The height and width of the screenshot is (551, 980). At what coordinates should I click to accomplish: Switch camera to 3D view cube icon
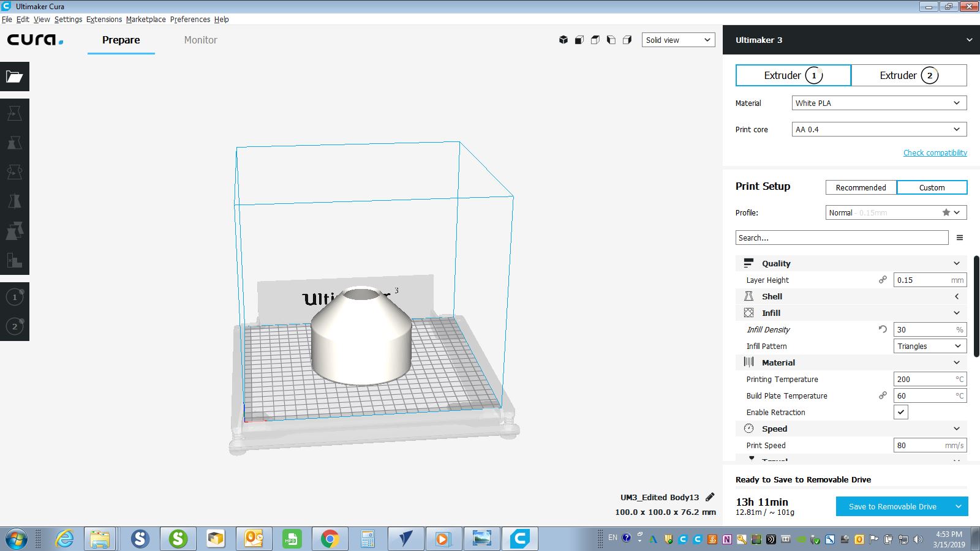[563, 40]
